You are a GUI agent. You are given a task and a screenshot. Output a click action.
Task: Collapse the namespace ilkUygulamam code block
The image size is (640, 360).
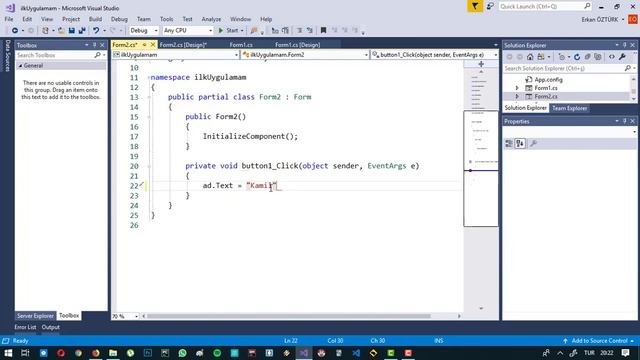(149, 77)
